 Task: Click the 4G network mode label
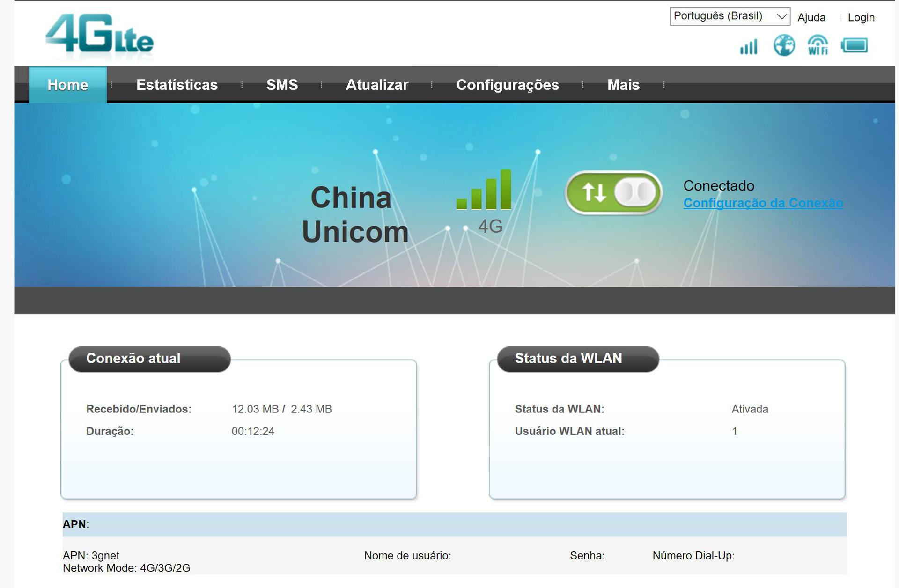tap(489, 226)
